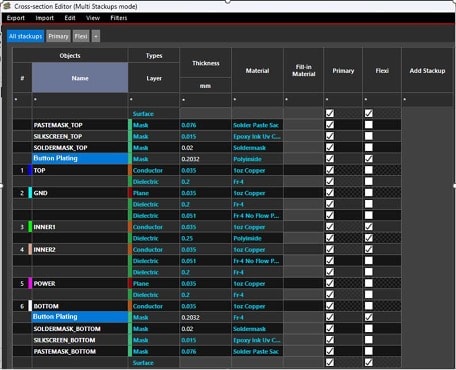
Task: Toggle Primary checkbox for TOP conductor layer
Action: 330,170
